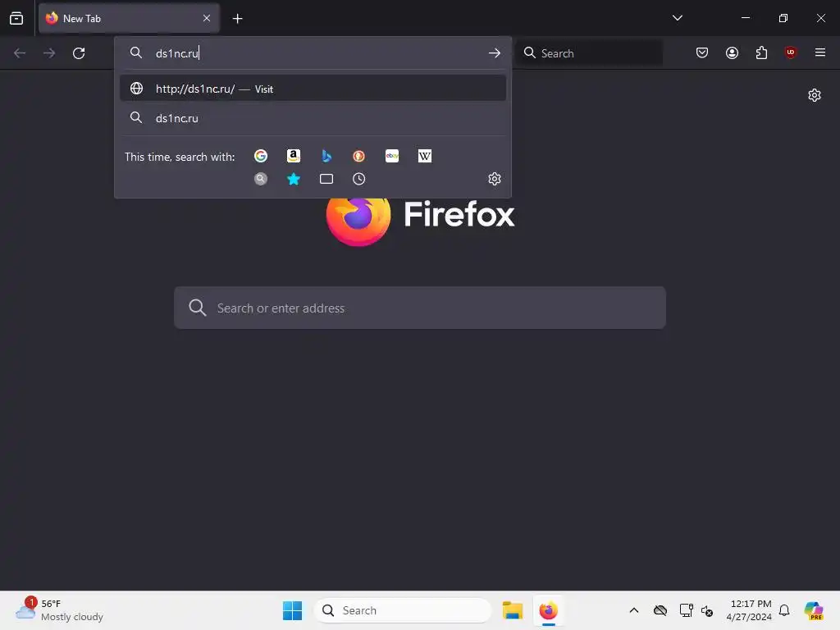Close the New Tab tab
Image resolution: width=840 pixels, height=630 pixels.
tap(207, 18)
